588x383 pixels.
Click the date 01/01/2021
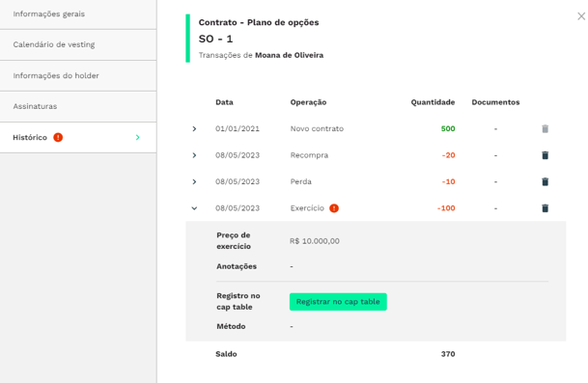tap(238, 129)
